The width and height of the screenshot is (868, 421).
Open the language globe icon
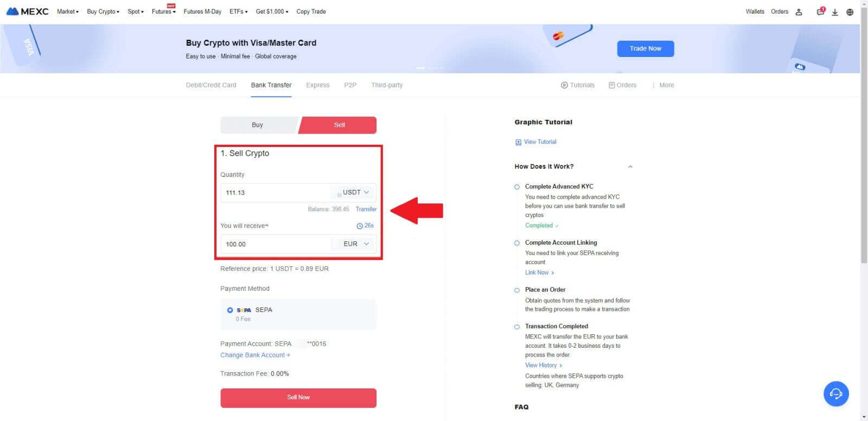pyautogui.click(x=850, y=12)
